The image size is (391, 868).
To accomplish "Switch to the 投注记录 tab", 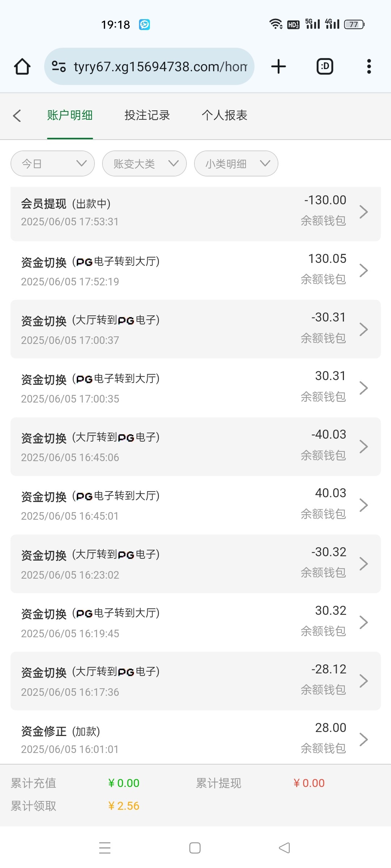I will pos(147,115).
